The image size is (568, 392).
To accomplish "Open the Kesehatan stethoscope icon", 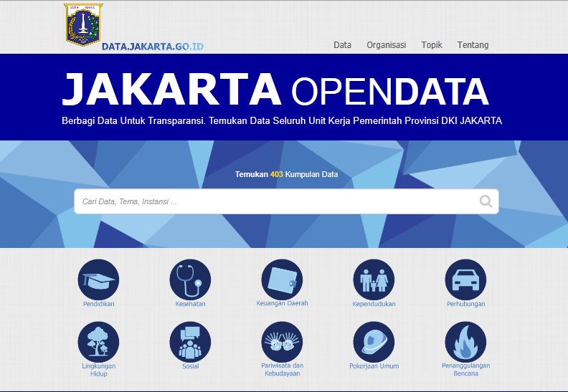I will 190,279.
